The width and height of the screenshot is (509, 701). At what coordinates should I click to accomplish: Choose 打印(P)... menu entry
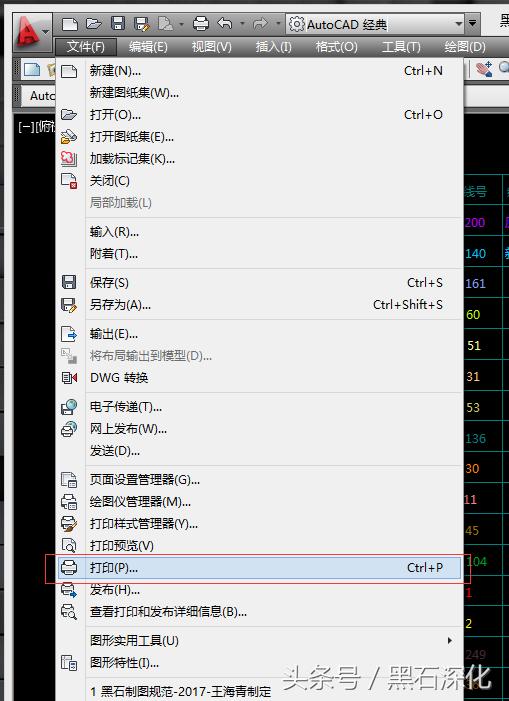point(260,568)
